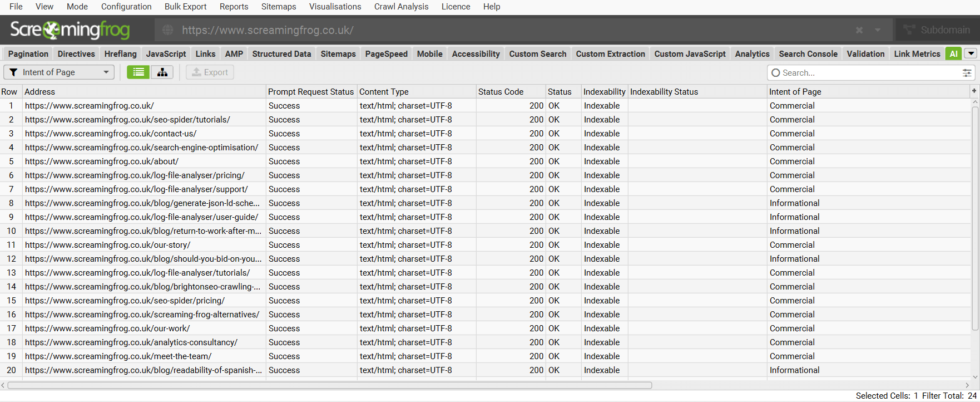980x402 pixels.
Task: Click the horizontal scrollbar thumb
Action: click(x=329, y=385)
